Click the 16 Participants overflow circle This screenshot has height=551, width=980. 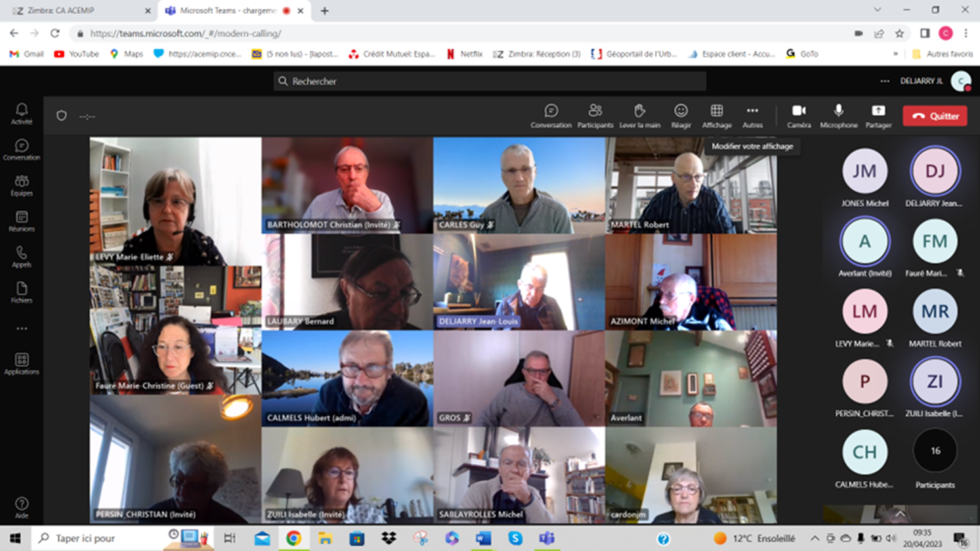935,451
